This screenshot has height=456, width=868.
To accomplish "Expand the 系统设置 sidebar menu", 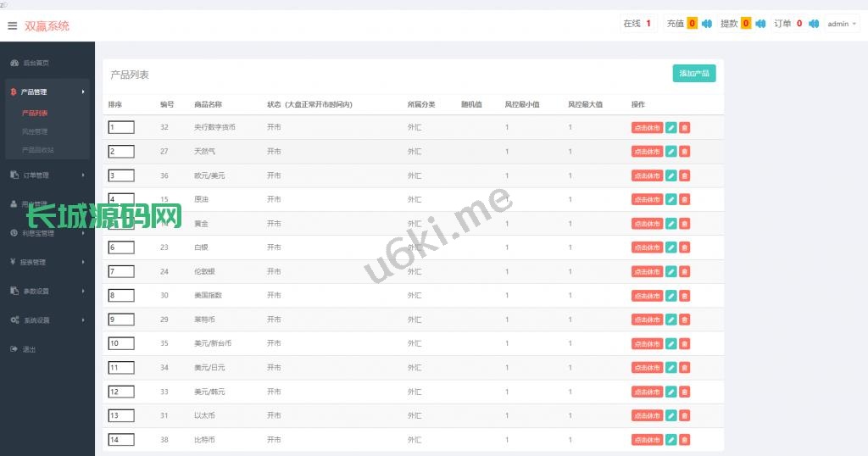I will [x=47, y=320].
